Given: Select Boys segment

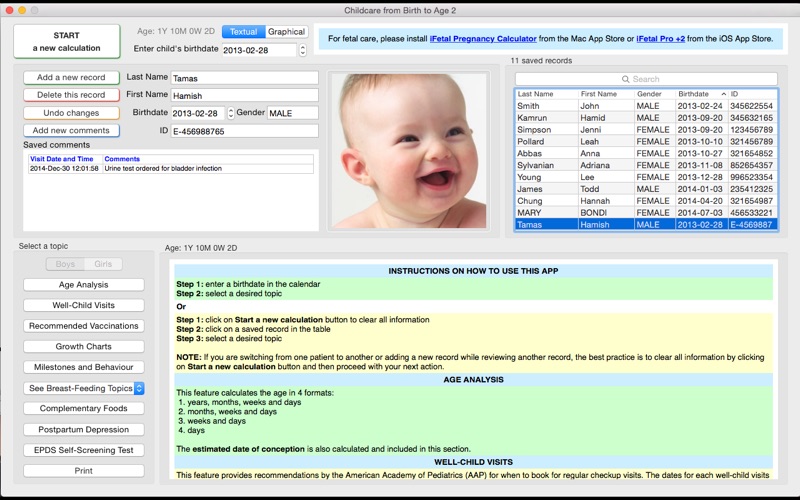Looking at the screenshot, I should [x=65, y=264].
